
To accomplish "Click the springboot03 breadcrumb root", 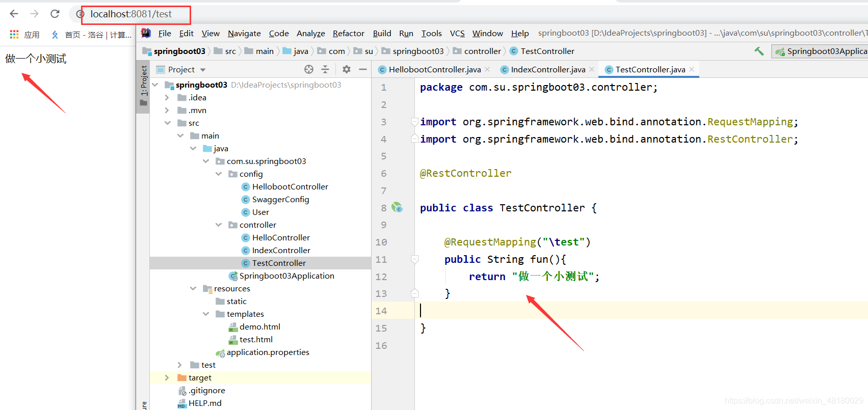I will click(x=174, y=51).
